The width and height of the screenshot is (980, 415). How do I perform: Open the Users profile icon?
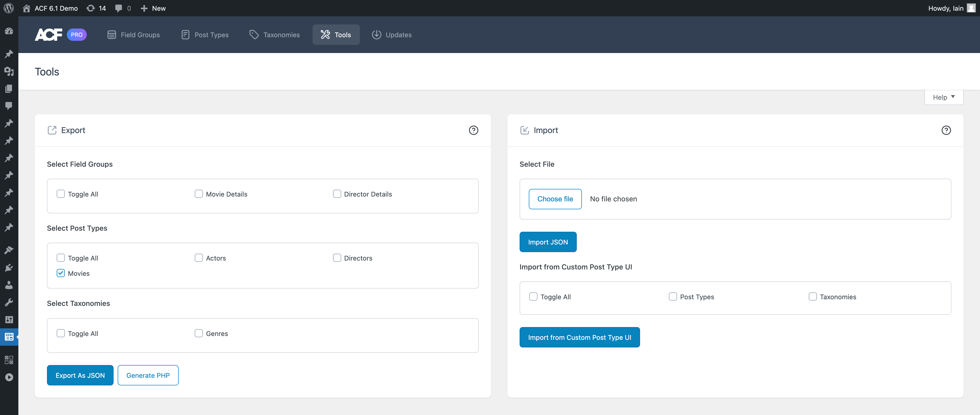9,286
